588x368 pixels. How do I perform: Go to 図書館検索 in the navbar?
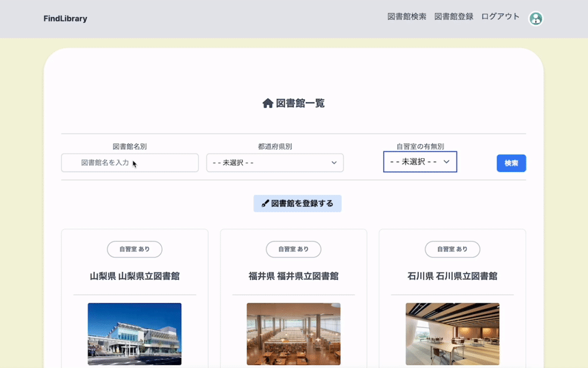[406, 16]
